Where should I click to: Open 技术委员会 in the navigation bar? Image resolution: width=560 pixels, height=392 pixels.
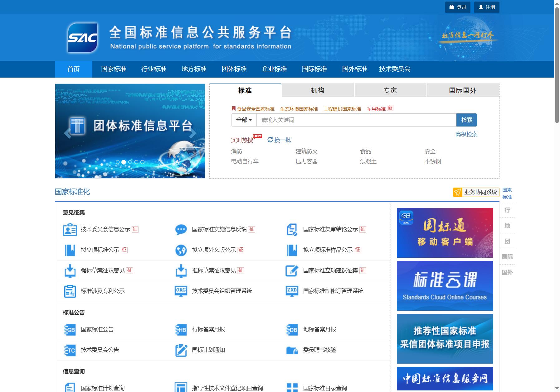(x=395, y=69)
